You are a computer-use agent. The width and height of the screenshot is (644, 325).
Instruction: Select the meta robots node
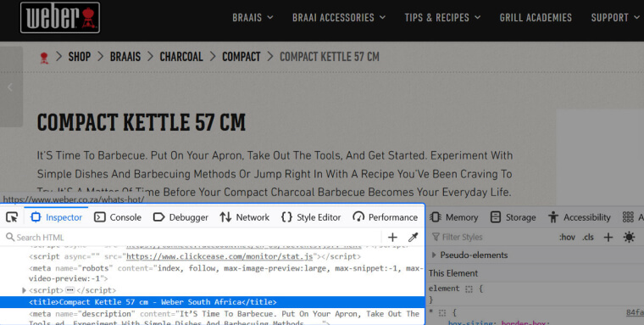click(x=226, y=273)
